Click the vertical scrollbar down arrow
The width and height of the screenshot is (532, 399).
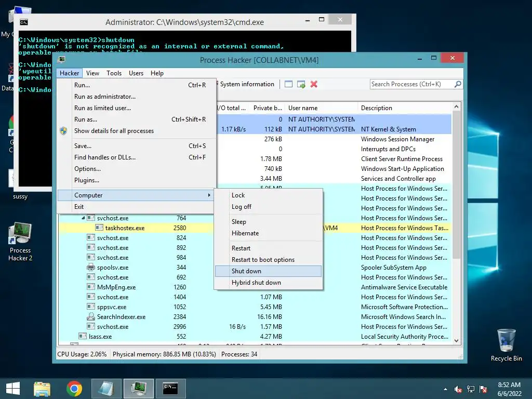456,340
